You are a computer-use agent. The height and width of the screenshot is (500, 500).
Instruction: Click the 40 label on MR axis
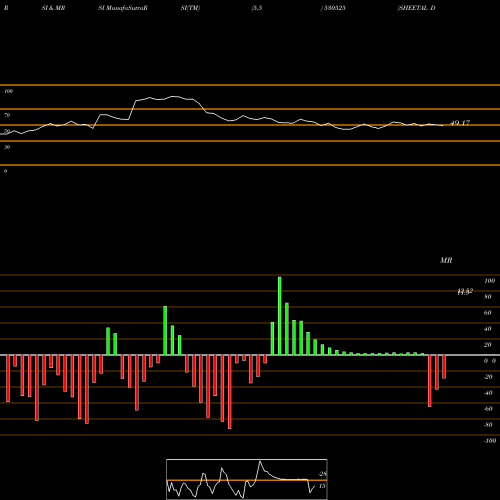click(x=488, y=329)
